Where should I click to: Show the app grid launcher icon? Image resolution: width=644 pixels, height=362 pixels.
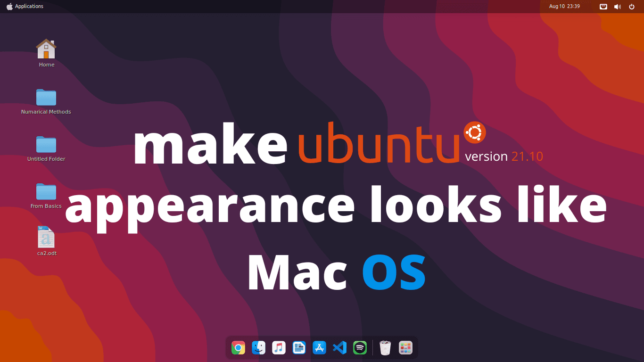point(405,348)
